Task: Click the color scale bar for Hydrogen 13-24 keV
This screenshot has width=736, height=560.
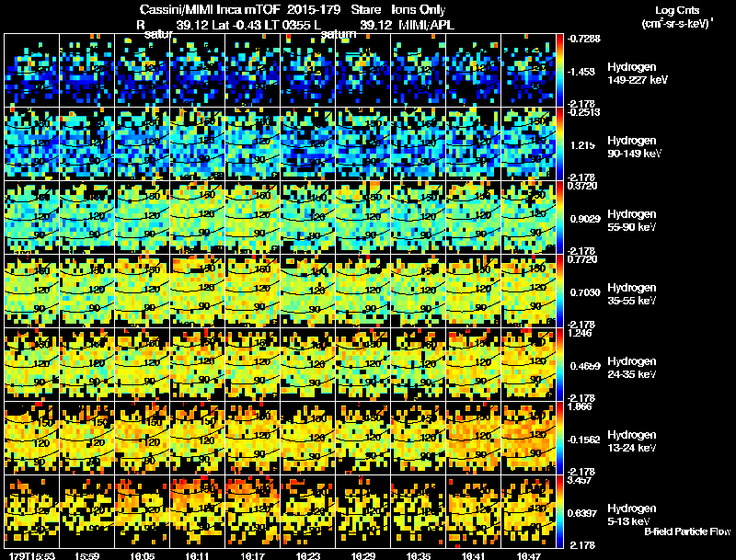Action: coord(559,439)
